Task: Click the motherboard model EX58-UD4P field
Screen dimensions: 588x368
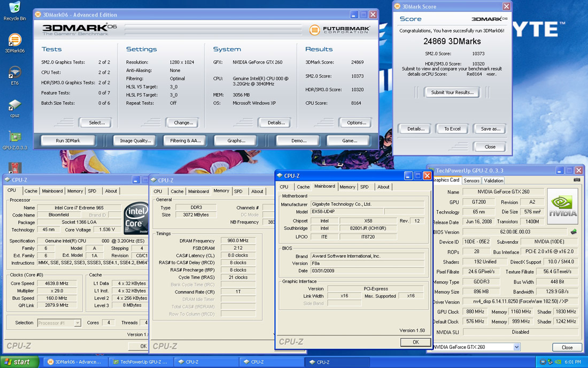Action: click(x=347, y=212)
